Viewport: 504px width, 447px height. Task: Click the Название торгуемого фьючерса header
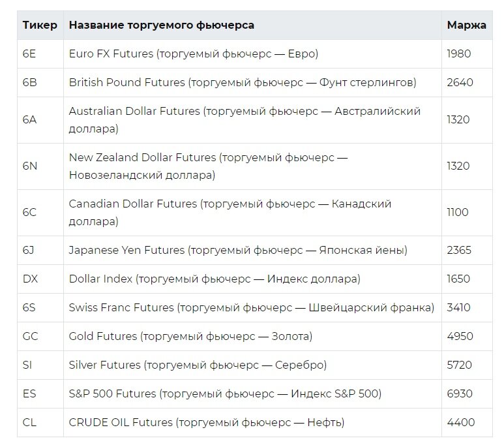[x=162, y=25]
